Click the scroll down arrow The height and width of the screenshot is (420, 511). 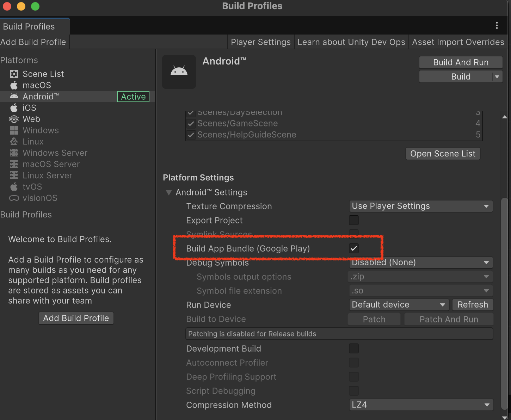click(x=504, y=417)
